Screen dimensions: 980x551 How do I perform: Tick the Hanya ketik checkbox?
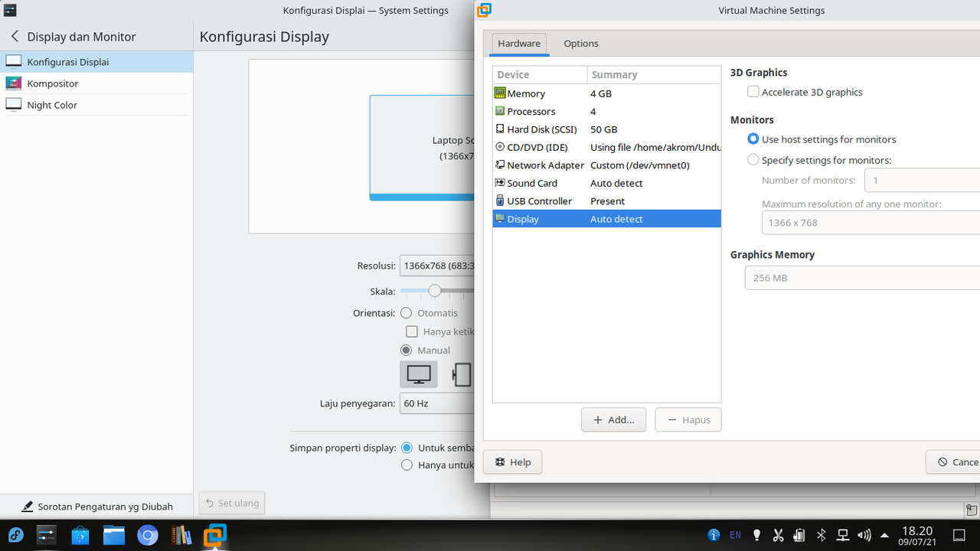click(x=412, y=331)
